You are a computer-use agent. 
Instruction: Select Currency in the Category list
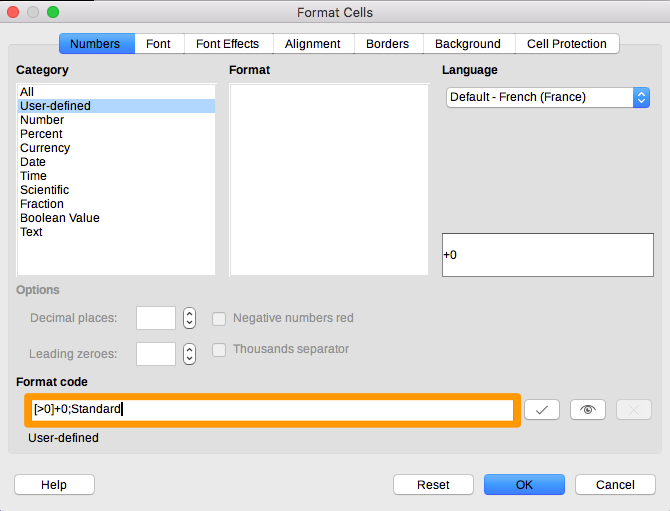coord(45,148)
